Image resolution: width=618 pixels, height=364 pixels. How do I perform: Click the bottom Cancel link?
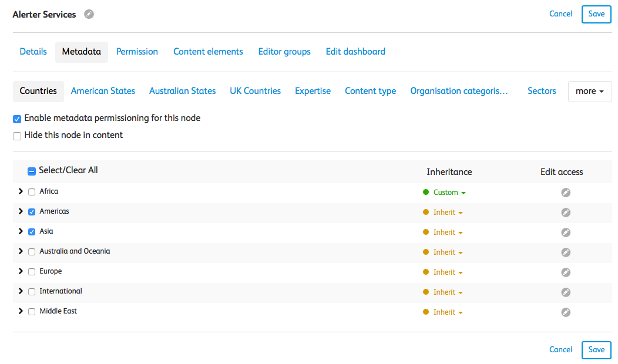(560, 350)
